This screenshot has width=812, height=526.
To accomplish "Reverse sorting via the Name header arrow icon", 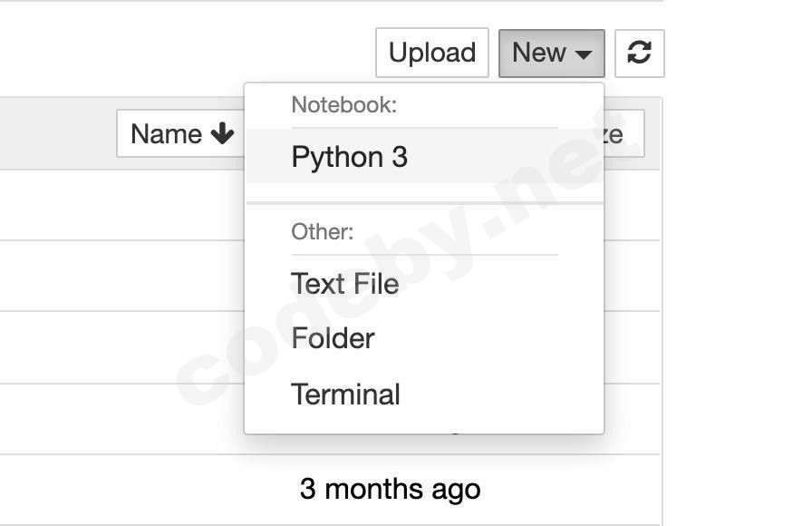I will coord(220,133).
